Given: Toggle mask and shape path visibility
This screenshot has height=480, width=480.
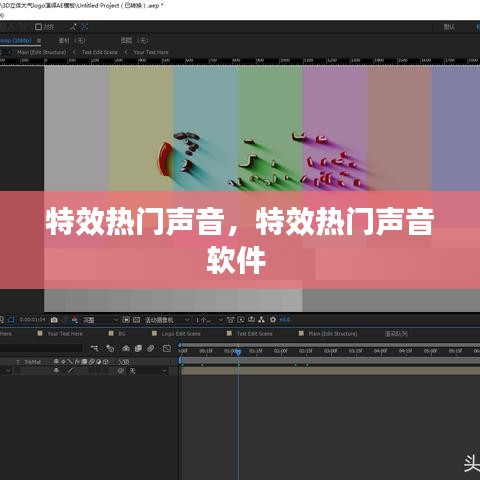Looking at the screenshot, I should coord(11,320).
